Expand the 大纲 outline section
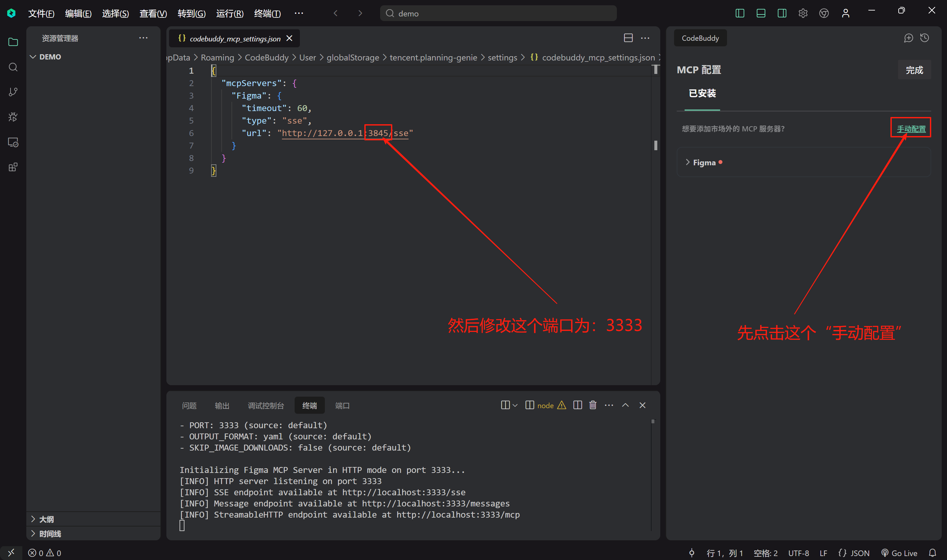 coord(33,519)
